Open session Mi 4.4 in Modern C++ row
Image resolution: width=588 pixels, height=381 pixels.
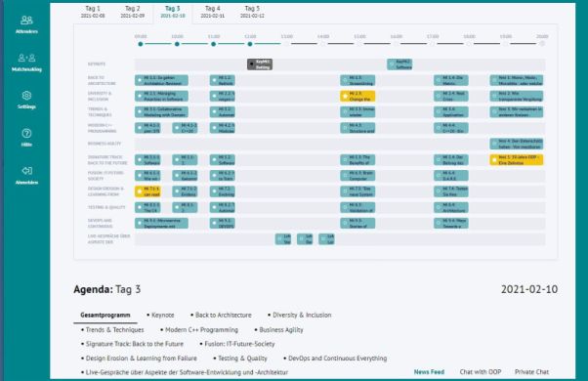click(451, 128)
